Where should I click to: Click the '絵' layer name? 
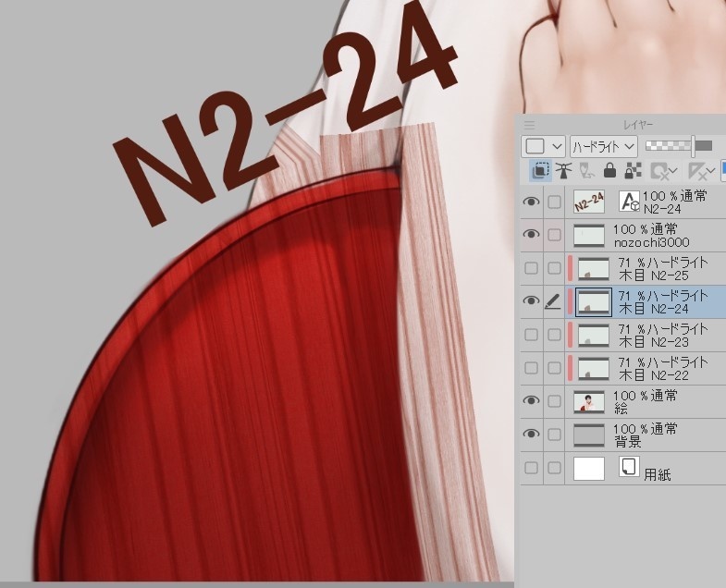[x=621, y=409]
